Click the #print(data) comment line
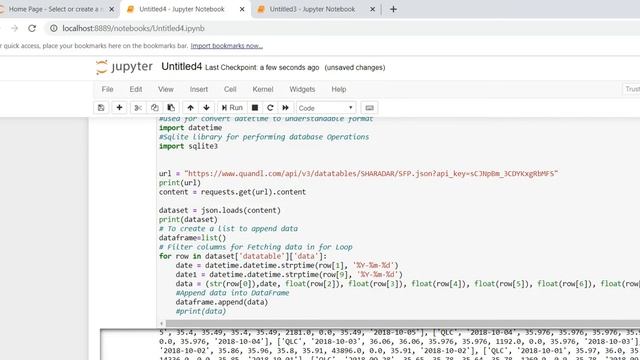 [x=201, y=311]
